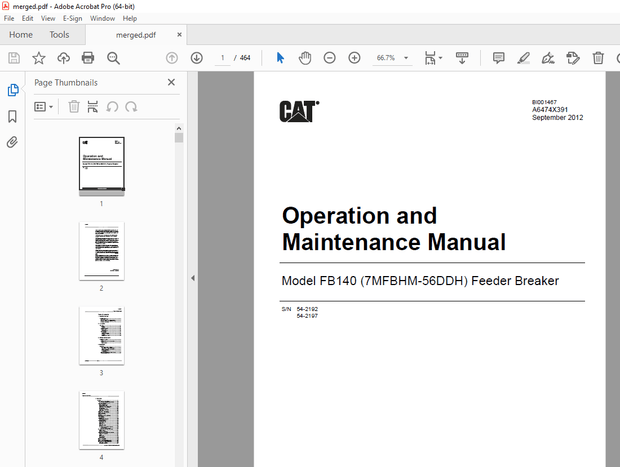Click the CAT logo on the page

pyautogui.click(x=299, y=111)
